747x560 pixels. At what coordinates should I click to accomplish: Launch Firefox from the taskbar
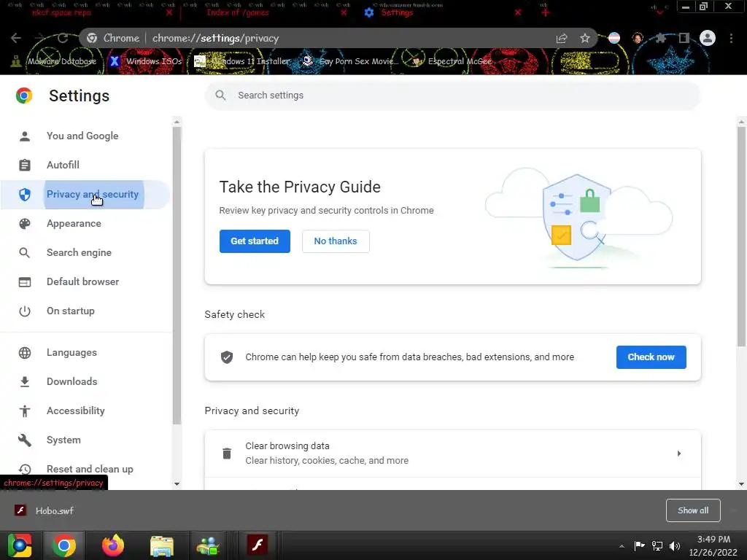tap(113, 545)
